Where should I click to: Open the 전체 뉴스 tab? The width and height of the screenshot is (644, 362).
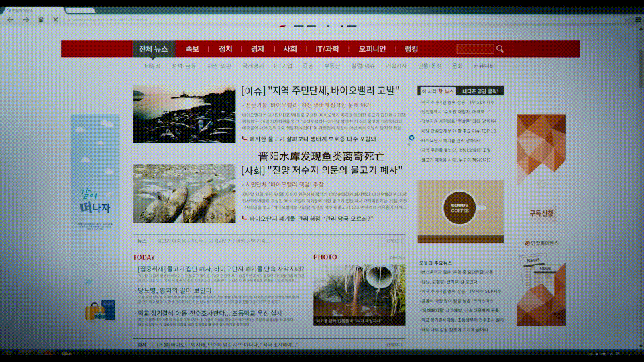153,49
